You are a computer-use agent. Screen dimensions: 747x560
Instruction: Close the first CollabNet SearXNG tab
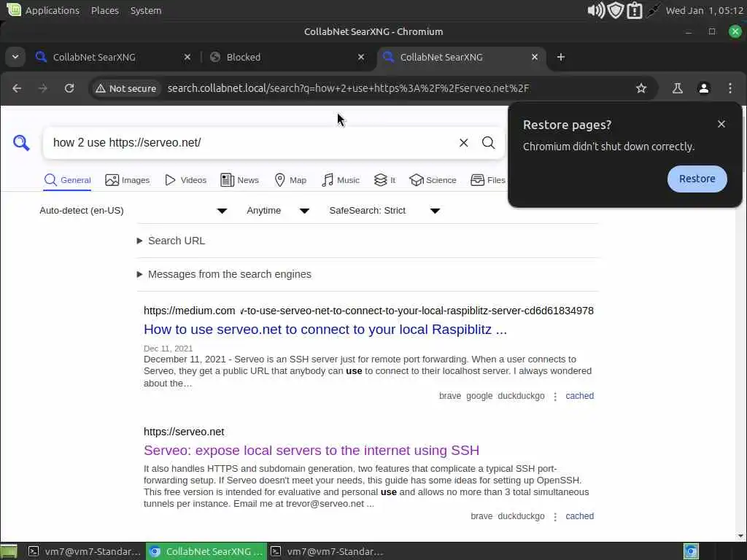187,57
